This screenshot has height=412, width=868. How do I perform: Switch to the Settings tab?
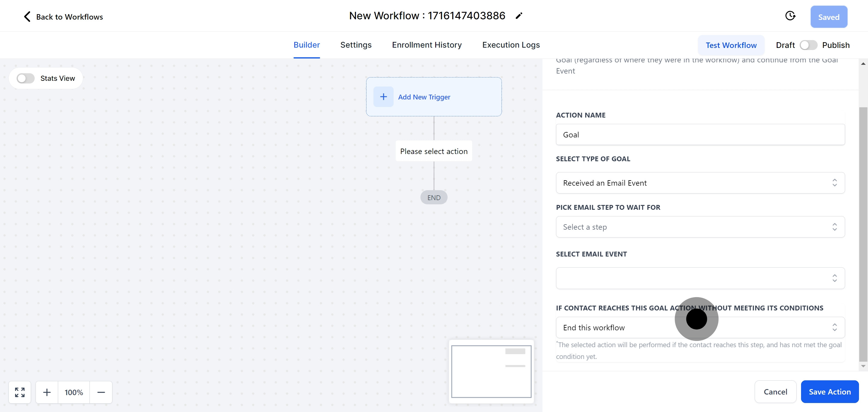[356, 45]
